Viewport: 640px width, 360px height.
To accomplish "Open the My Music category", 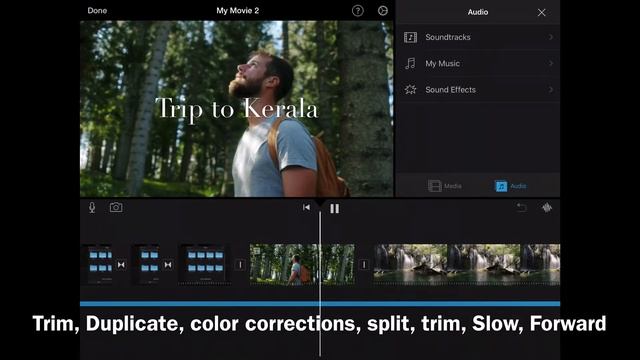I will click(478, 63).
